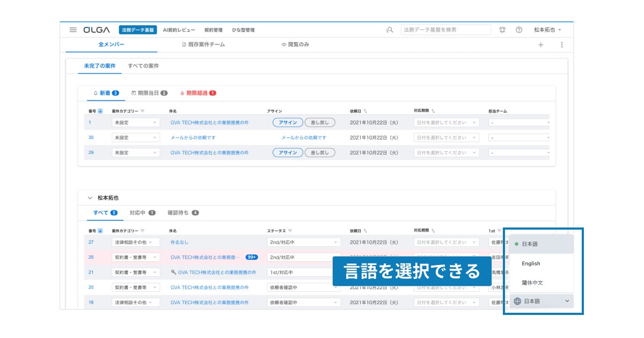Switch to the 全メンバー tab
Screen dimensions: 644x338
pos(112,45)
